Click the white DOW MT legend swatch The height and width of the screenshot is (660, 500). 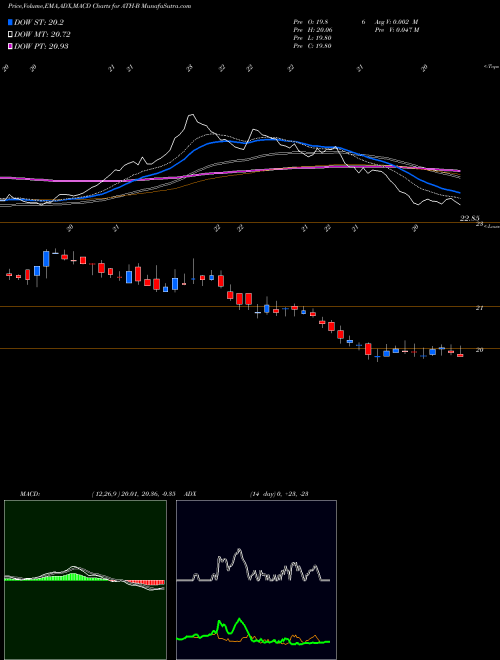[x=10, y=35]
